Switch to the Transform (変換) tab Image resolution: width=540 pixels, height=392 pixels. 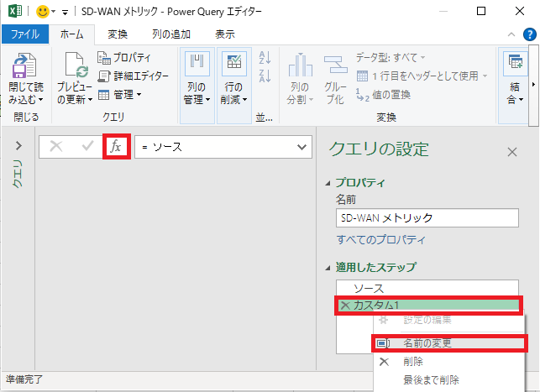118,34
